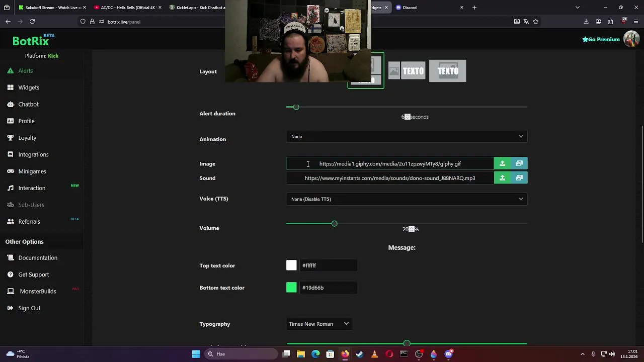Open a new browser tab
This screenshot has width=644, height=362.
tap(474, 8)
